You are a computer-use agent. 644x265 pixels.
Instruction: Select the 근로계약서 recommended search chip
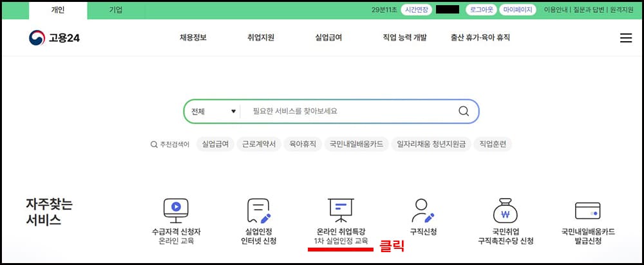point(259,144)
